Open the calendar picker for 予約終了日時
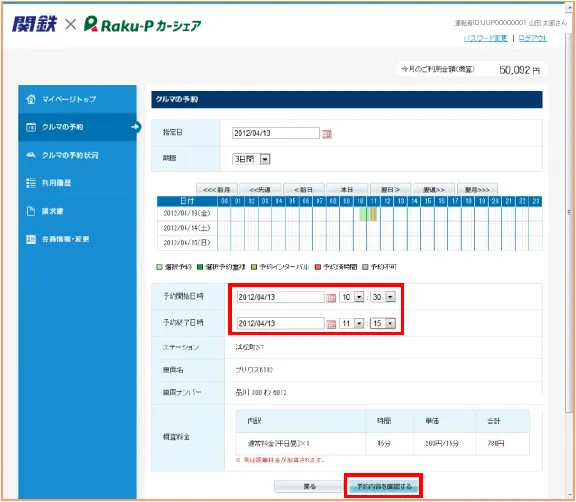The height and width of the screenshot is (502, 576). coord(331,324)
